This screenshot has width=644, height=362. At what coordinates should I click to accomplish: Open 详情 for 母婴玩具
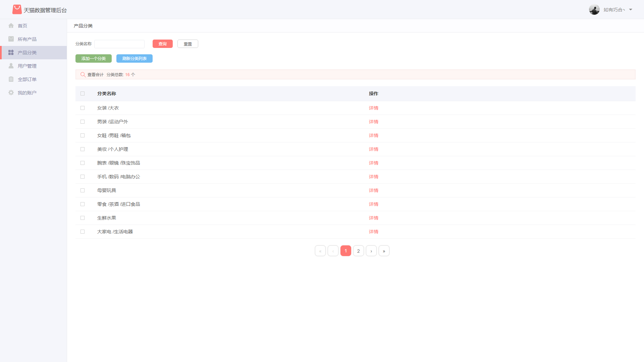[374, 190]
